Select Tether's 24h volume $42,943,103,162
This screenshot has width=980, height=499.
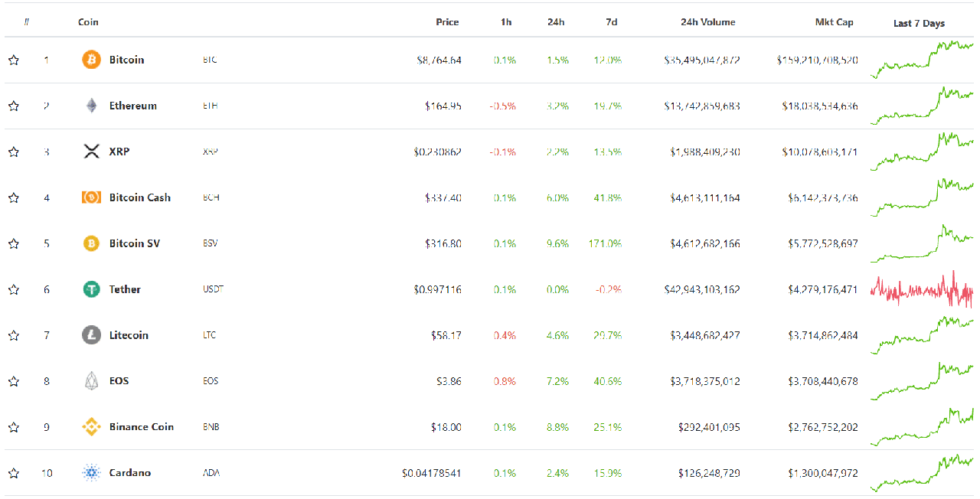pos(702,289)
